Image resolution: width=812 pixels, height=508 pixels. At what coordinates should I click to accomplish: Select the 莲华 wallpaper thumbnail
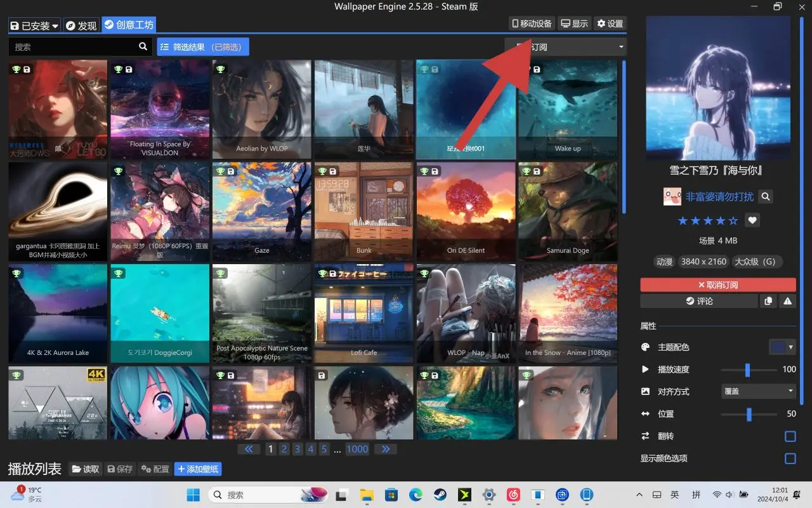pyautogui.click(x=364, y=110)
